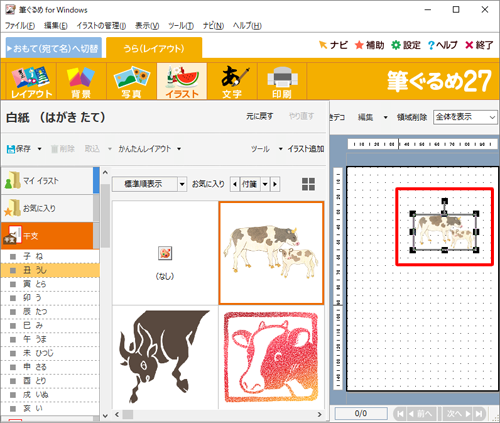Image resolution: width=500 pixels, height=423 pixels.
Task: Select 戌 いぬ in zodiac list
Action: point(50,395)
